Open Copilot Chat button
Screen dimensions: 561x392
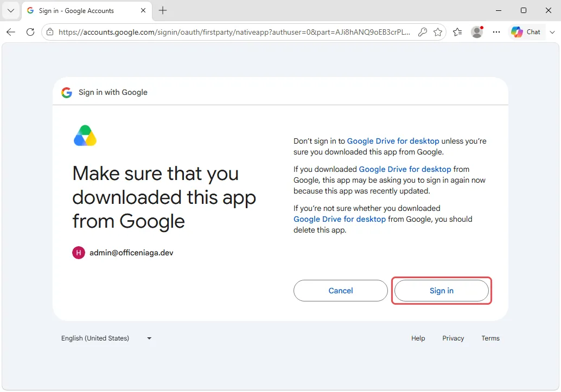[526, 32]
